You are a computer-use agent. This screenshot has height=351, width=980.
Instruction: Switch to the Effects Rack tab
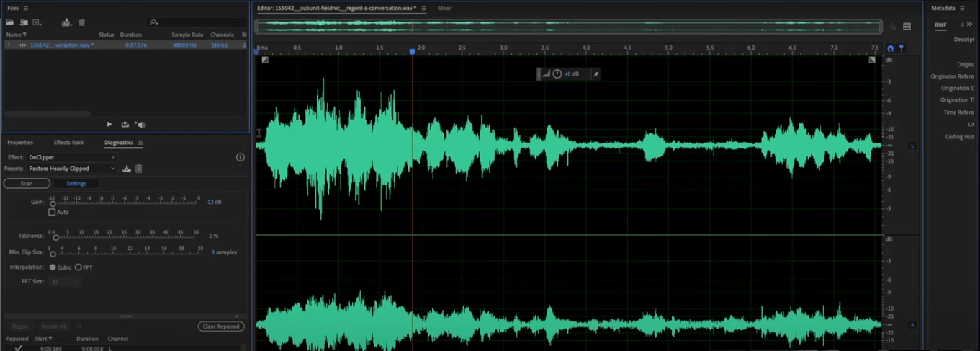pos(69,143)
